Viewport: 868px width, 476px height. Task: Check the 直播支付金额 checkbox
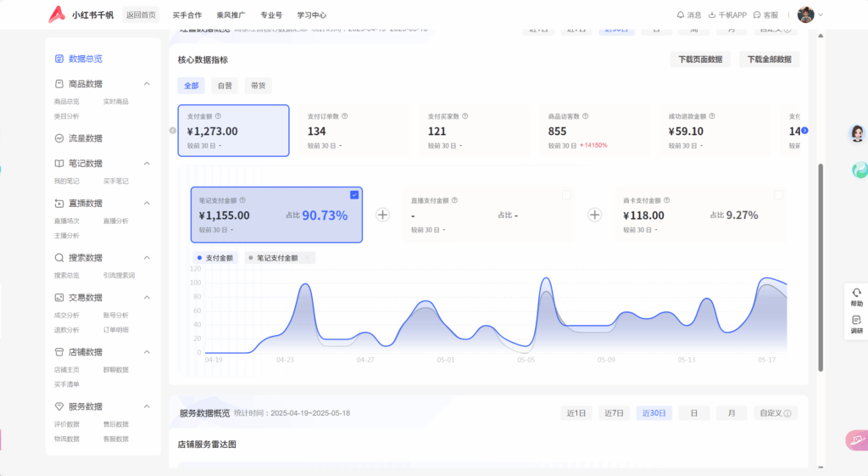pos(566,195)
